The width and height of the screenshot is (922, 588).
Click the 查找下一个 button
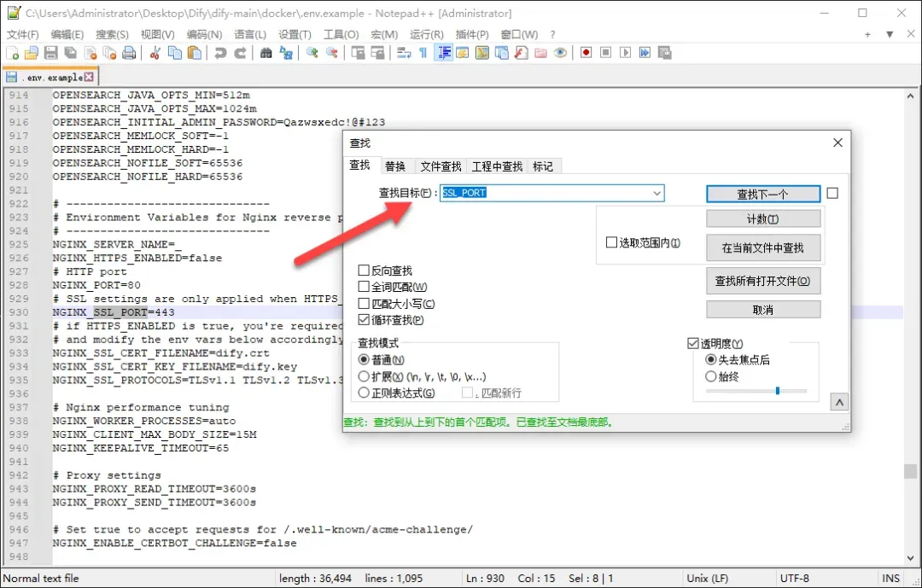[x=763, y=194]
